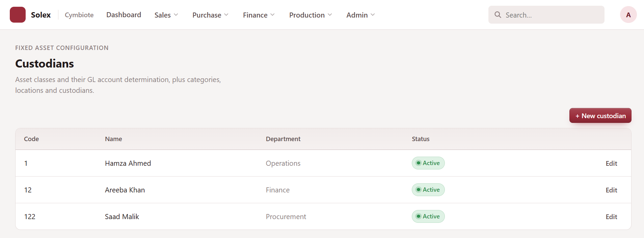Click Active status badge for Hamza Ahmed

click(x=428, y=163)
